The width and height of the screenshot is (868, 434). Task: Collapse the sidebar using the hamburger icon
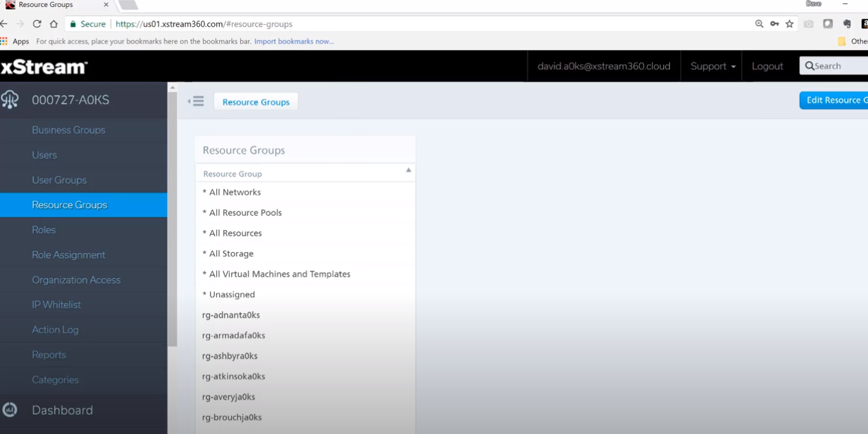coord(198,101)
